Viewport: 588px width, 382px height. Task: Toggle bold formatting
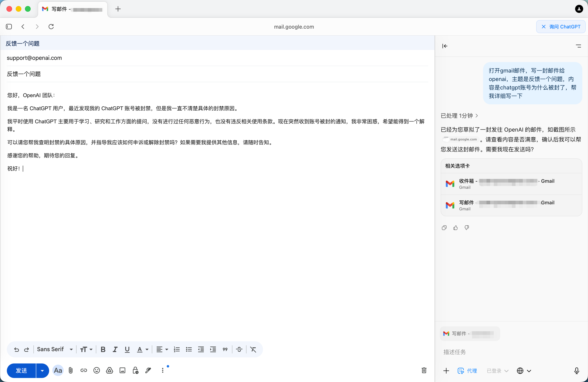point(103,349)
